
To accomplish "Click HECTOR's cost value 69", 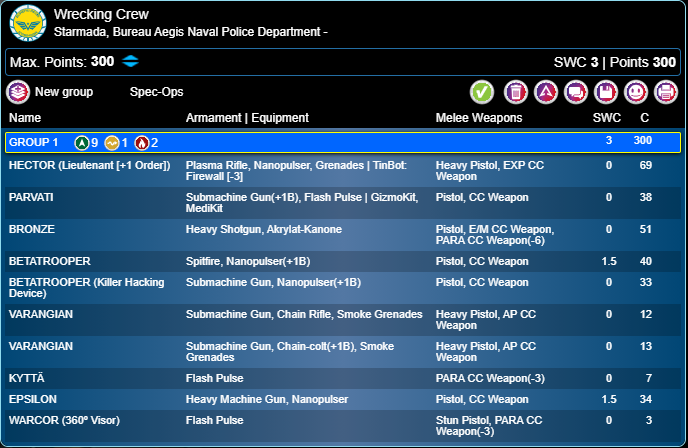I will click(x=645, y=165).
